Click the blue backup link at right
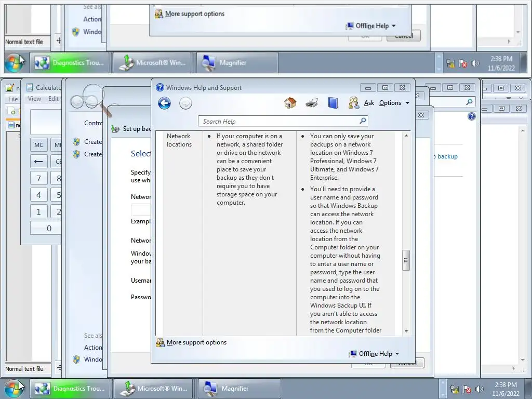The height and width of the screenshot is (399, 532). [x=446, y=156]
